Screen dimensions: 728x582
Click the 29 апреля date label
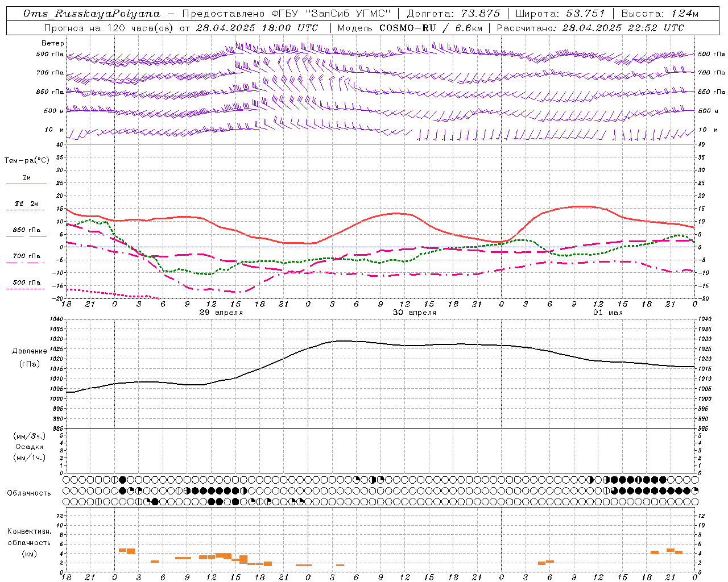221,313
